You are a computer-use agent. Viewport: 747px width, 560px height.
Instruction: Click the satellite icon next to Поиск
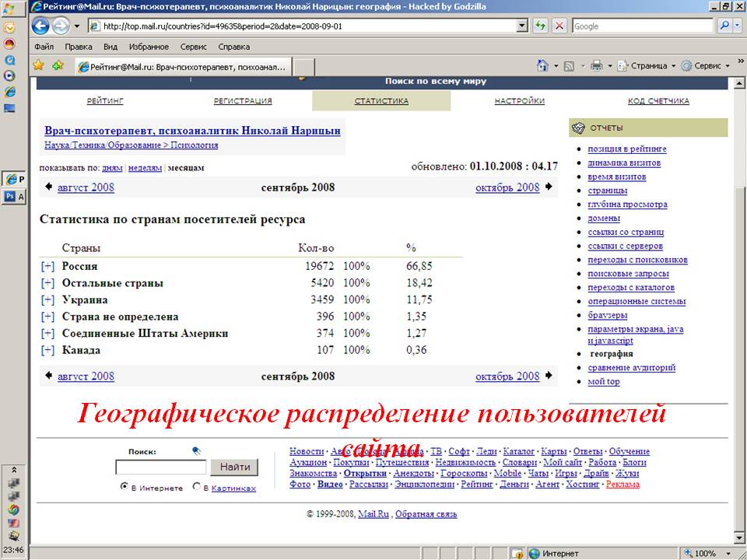pos(197,450)
